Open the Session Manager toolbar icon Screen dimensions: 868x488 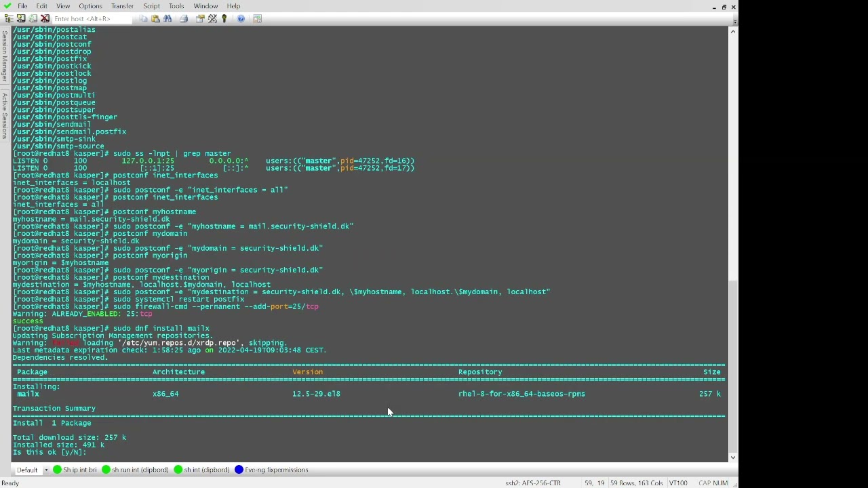click(x=9, y=19)
